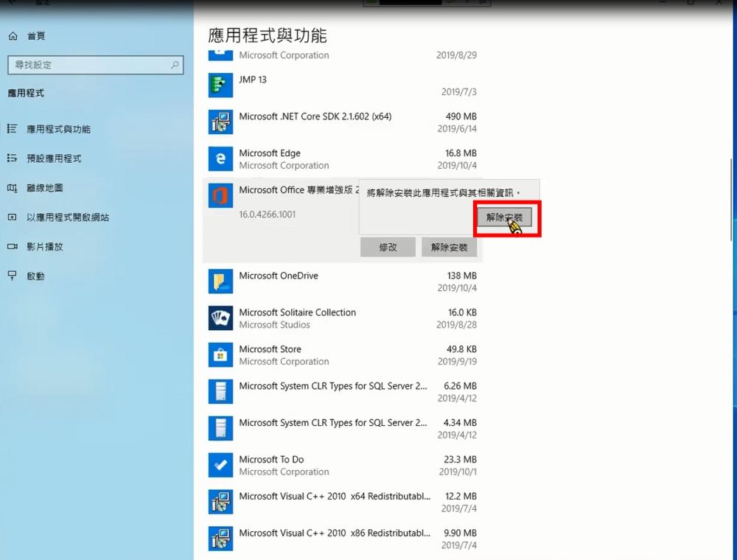
Task: Focus the 尋找設定 search box
Action: click(95, 65)
